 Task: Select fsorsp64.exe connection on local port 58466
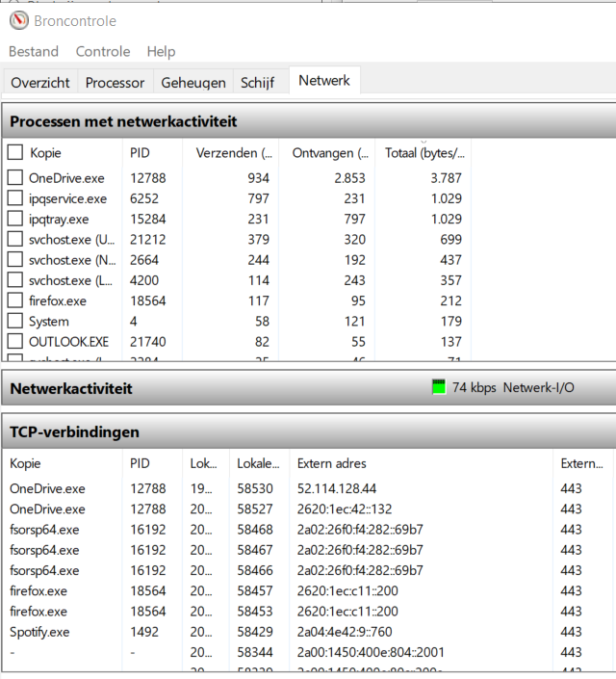(x=309, y=570)
